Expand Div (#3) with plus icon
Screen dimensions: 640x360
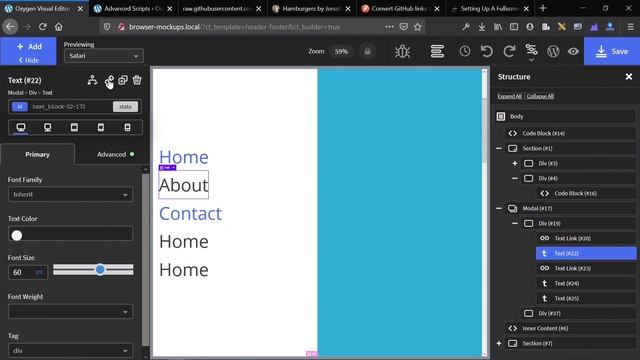(x=515, y=163)
